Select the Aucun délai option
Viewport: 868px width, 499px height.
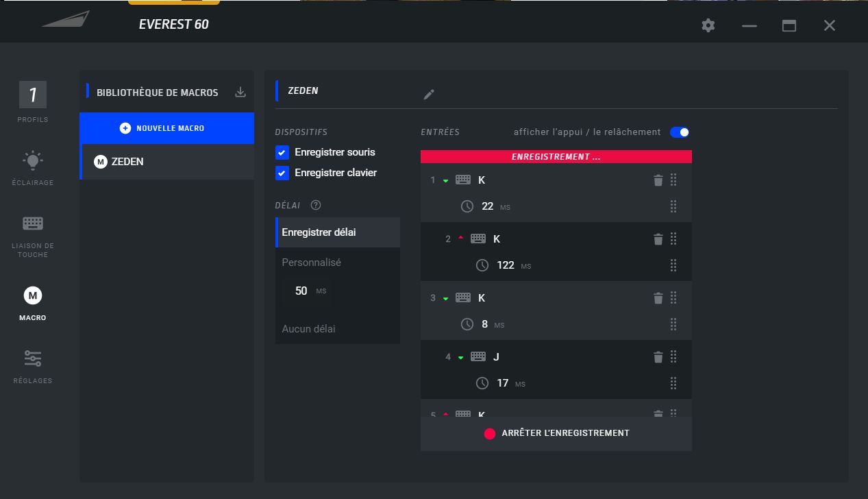308,329
